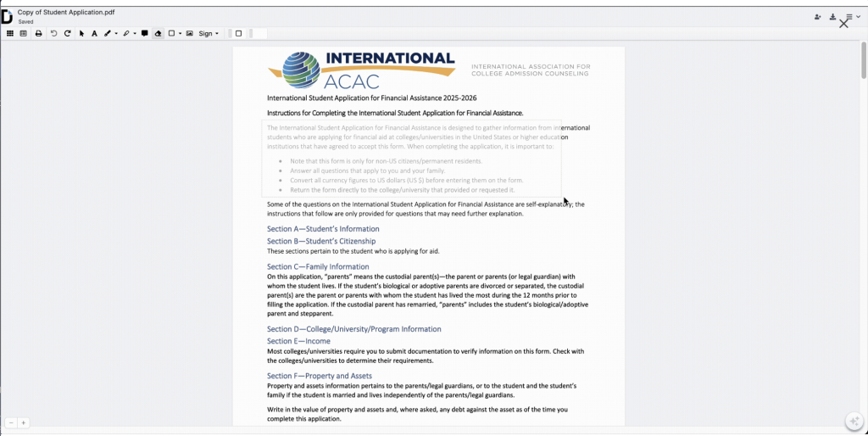Redo the last action
This screenshot has width=868, height=436.
click(x=68, y=34)
